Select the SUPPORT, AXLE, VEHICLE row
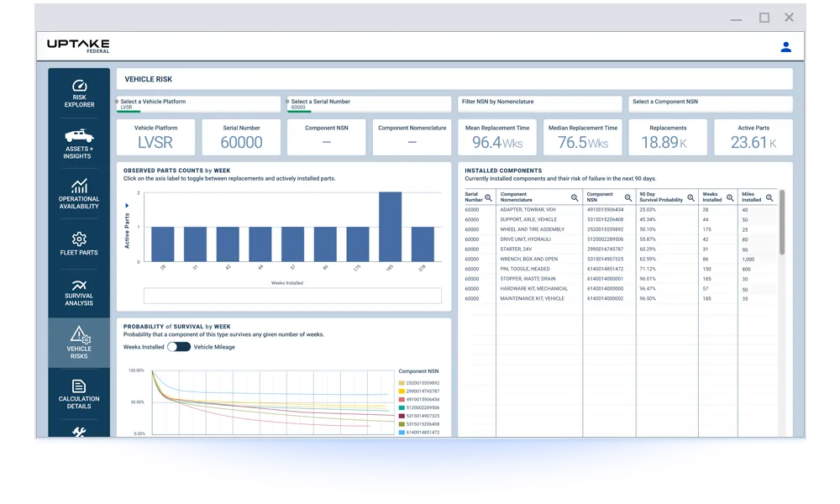Viewport: 840px width, 504px height. pos(620,219)
